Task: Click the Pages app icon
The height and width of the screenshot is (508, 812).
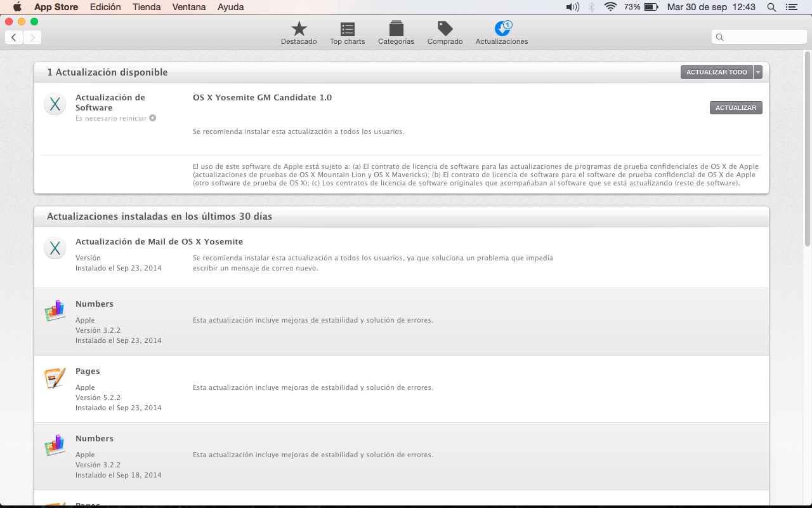Action: click(x=55, y=378)
